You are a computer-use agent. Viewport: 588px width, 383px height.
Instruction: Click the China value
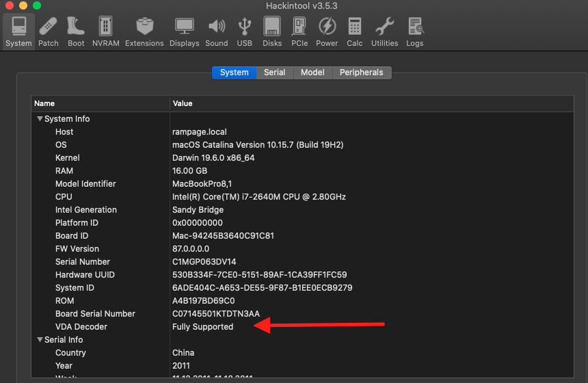point(183,353)
